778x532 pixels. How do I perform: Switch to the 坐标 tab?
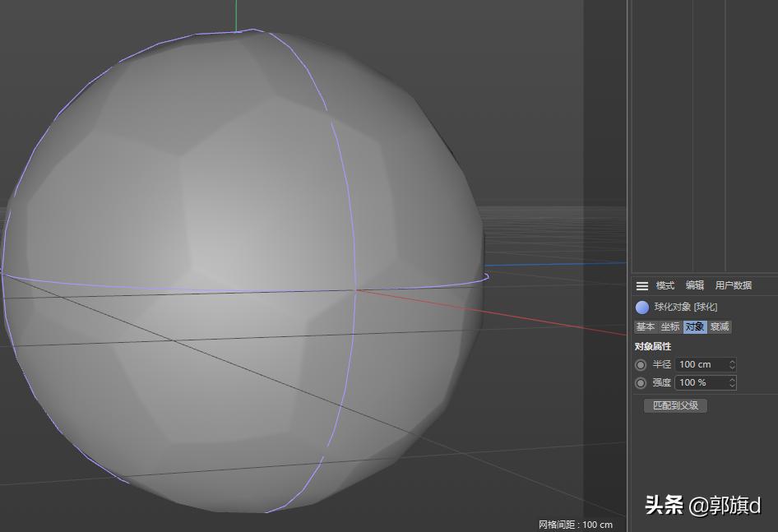pyautogui.click(x=669, y=326)
